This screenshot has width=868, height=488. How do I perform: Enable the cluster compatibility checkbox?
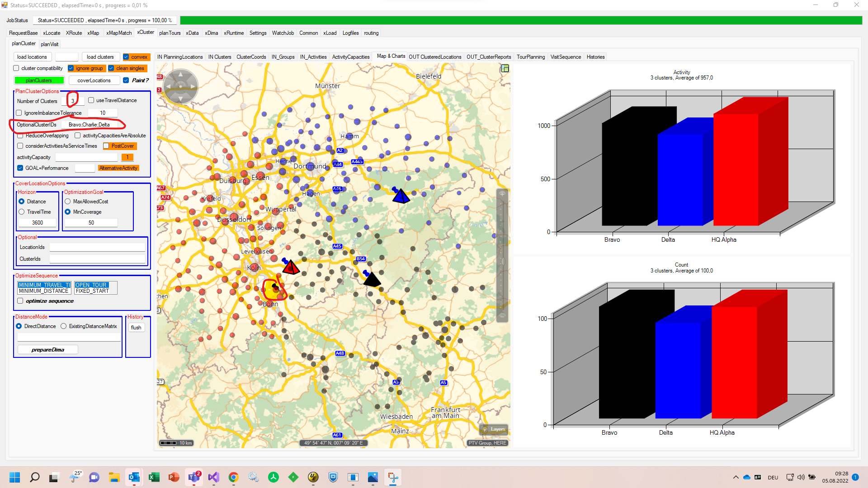coord(17,68)
